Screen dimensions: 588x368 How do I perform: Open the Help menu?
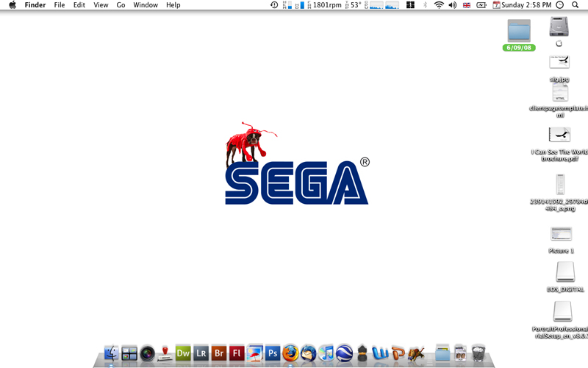(x=173, y=5)
